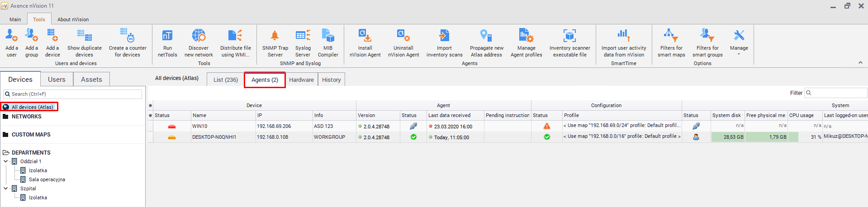
Task: Switch to the Main ribbon tab
Action: coord(15,19)
